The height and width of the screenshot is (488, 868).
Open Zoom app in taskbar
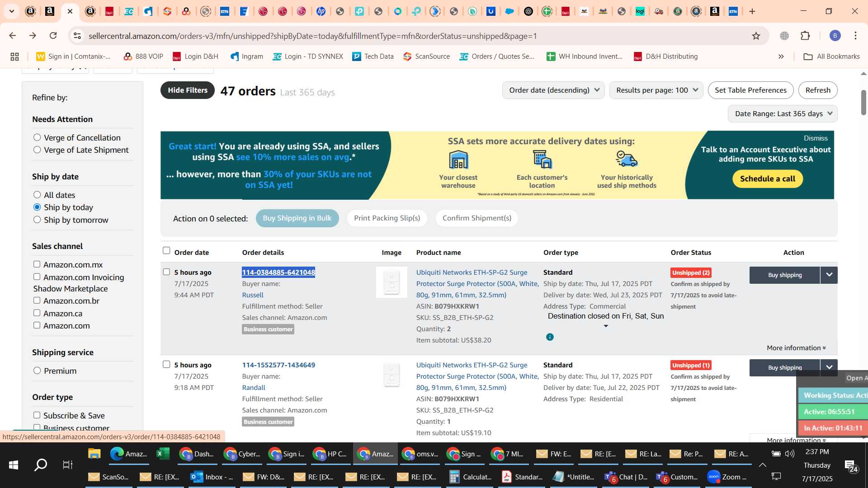click(x=727, y=477)
